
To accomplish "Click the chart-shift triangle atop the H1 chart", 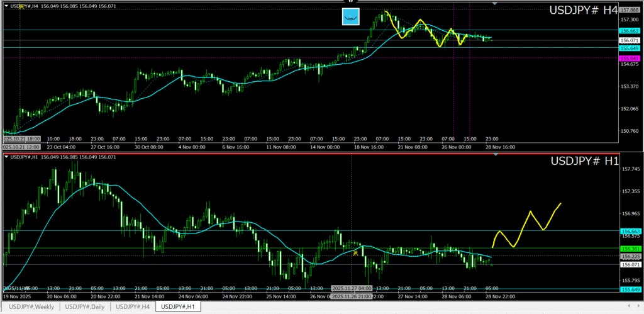I will tap(496, 155).
